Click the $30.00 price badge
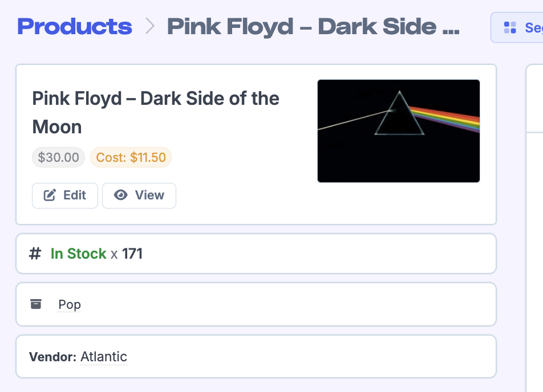This screenshot has width=543, height=392. pos(58,157)
